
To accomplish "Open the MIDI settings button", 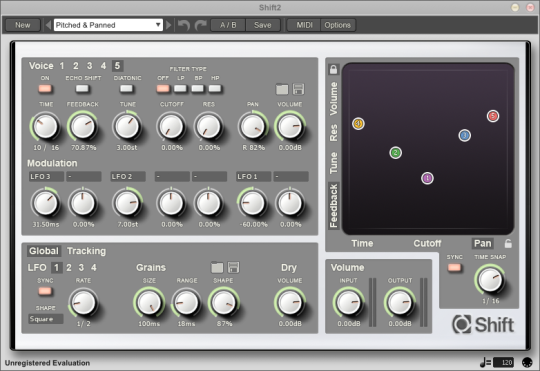I will point(304,25).
